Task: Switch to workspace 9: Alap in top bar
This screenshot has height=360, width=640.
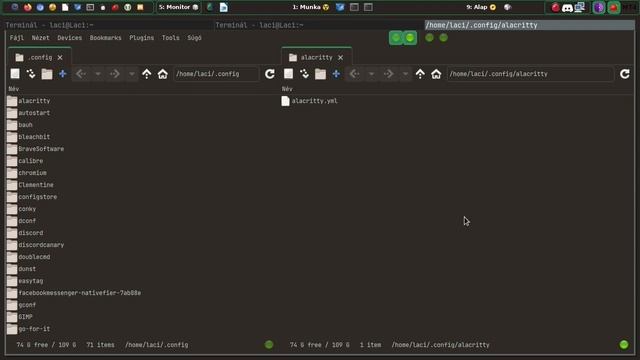Action: pos(481,7)
